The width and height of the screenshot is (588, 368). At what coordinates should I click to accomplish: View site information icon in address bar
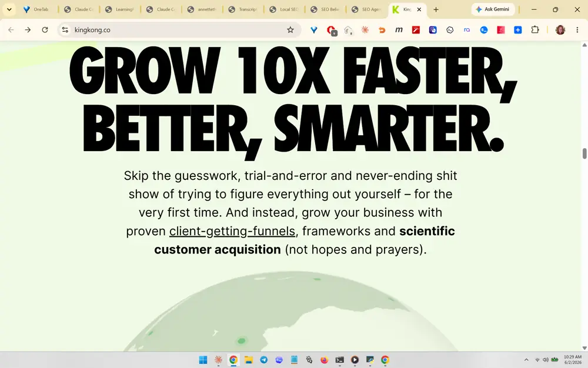tap(65, 29)
